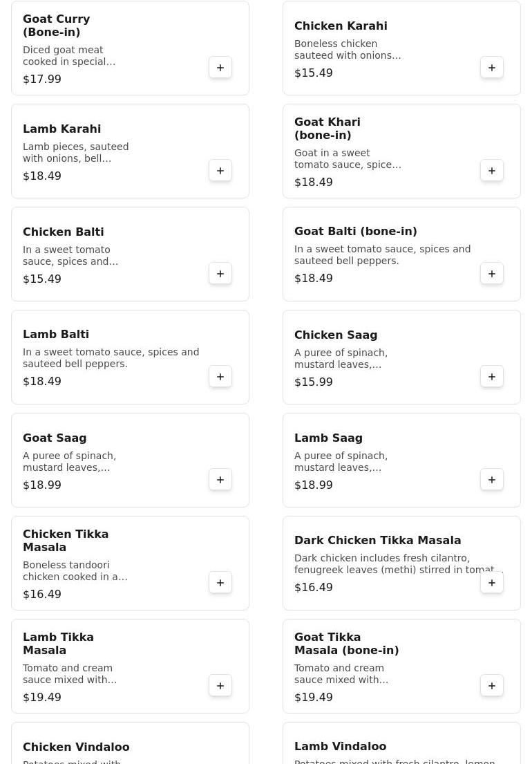The width and height of the screenshot is (532, 764).
Task: Click plus for Chicken Tikka Masala
Action: tap(220, 583)
